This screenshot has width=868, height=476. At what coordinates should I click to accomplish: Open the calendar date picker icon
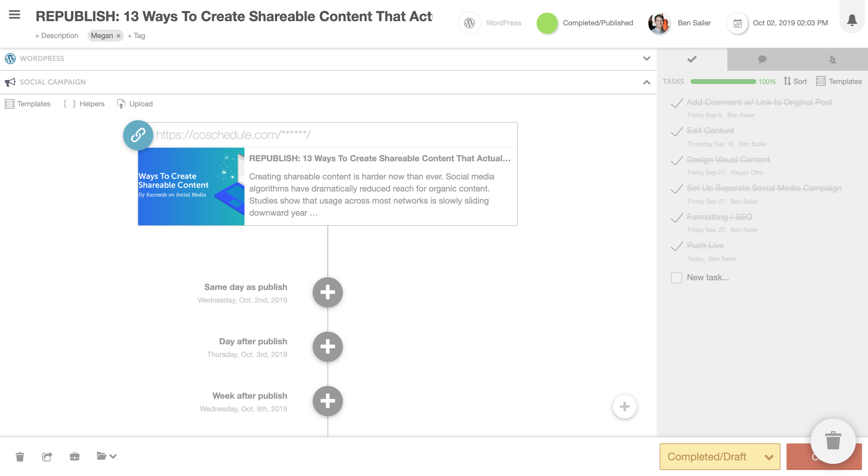click(737, 23)
